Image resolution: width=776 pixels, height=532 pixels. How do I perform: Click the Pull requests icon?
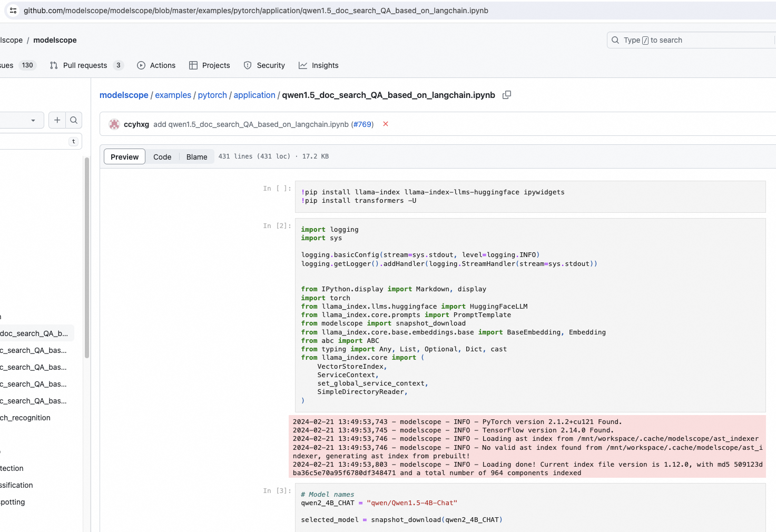pos(54,65)
